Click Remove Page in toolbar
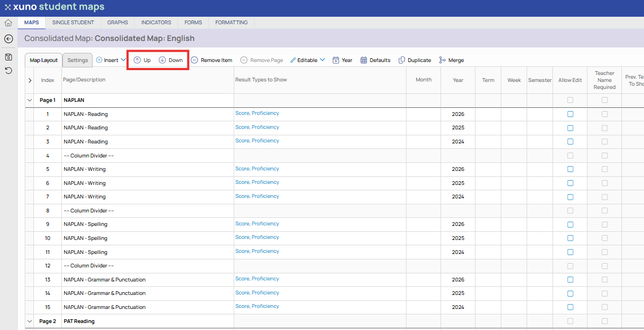This screenshot has width=644, height=330. (x=262, y=60)
